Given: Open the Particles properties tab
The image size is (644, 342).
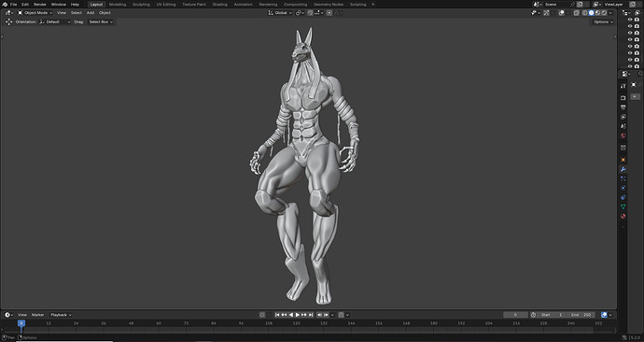Looking at the screenshot, I should pyautogui.click(x=623, y=178).
